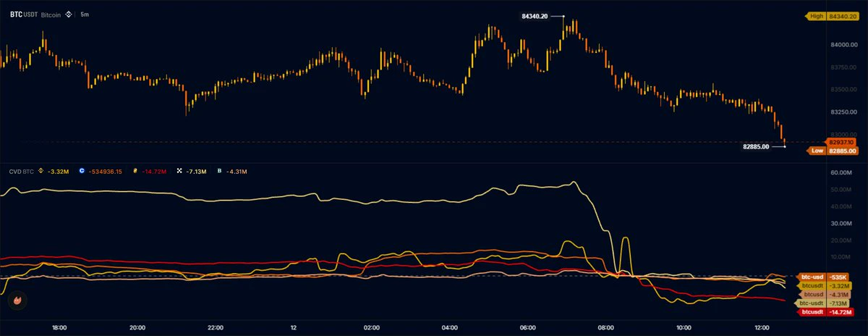Open the 5m timeframe selector
Screen dimensions: 868x336
click(x=85, y=14)
